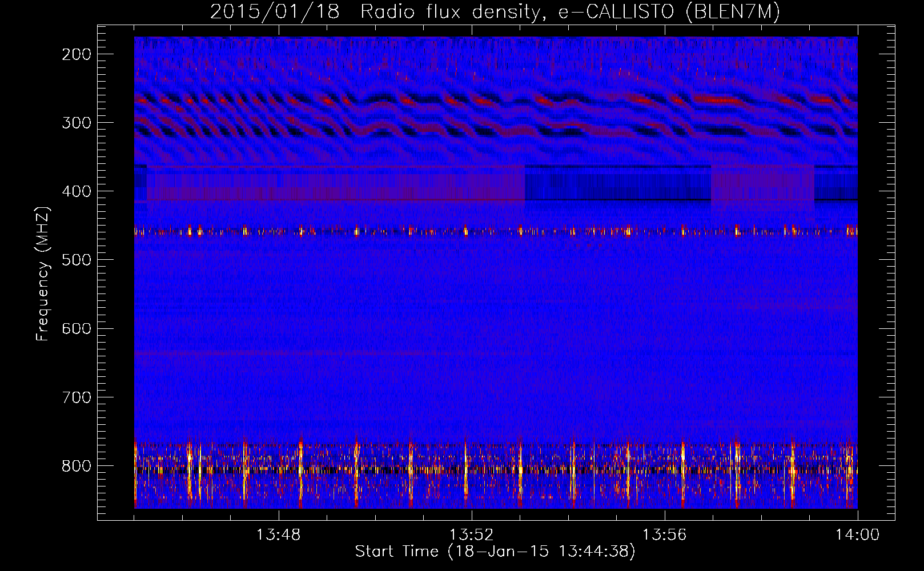
Task: Click the 13:52 time tick label
Action: coord(472,535)
